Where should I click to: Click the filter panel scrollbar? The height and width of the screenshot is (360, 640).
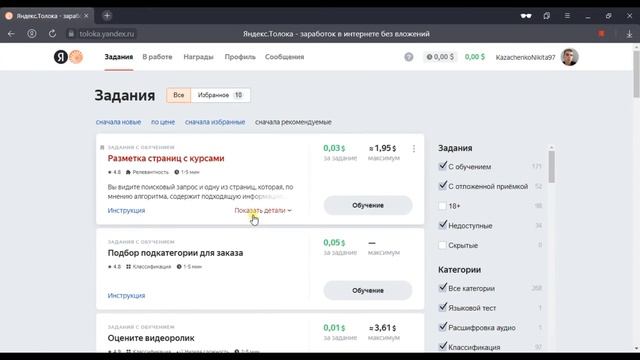point(551,167)
